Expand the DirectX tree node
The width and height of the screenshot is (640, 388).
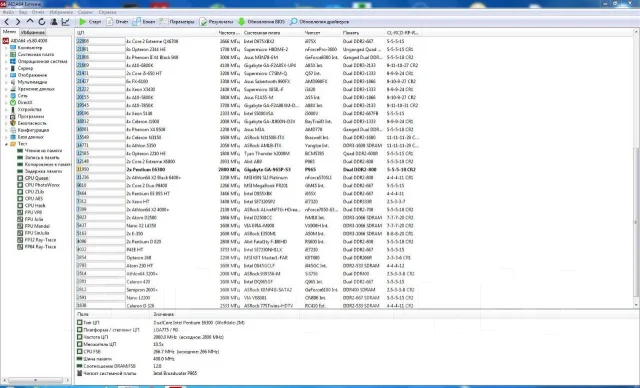6,103
